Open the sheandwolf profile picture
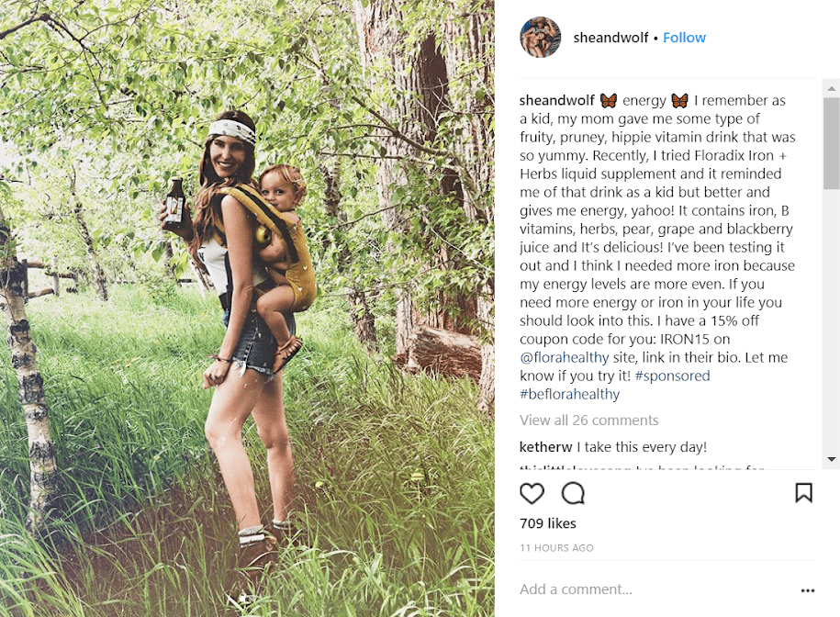 [x=541, y=38]
